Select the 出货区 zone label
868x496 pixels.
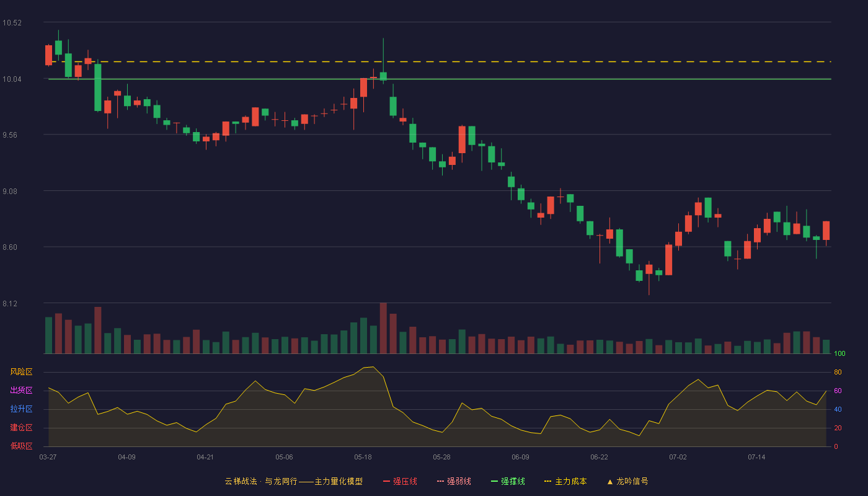pos(22,391)
